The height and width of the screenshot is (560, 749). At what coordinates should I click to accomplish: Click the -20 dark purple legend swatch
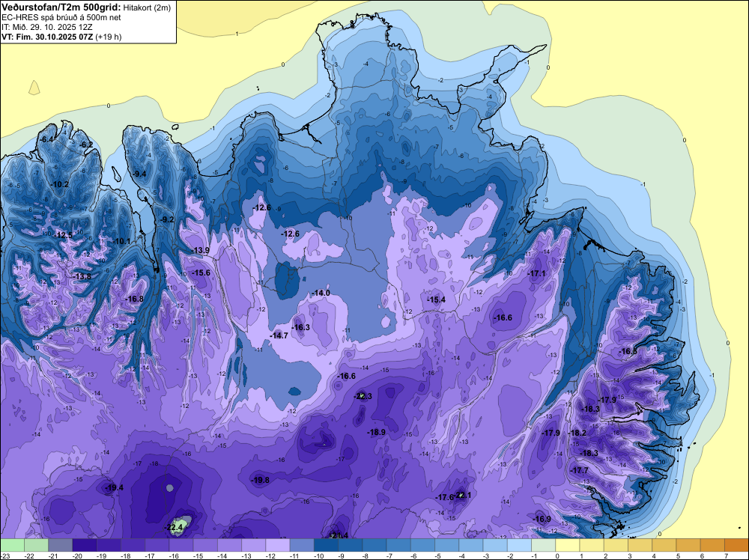click(85, 545)
